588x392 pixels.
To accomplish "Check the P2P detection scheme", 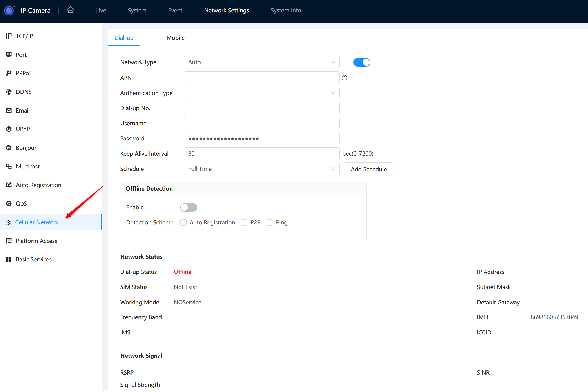I will [244, 222].
